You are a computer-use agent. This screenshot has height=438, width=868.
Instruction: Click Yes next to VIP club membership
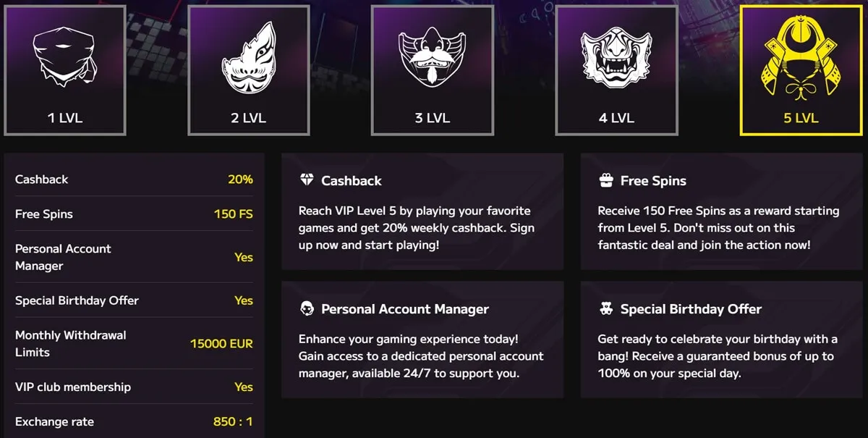coord(244,387)
